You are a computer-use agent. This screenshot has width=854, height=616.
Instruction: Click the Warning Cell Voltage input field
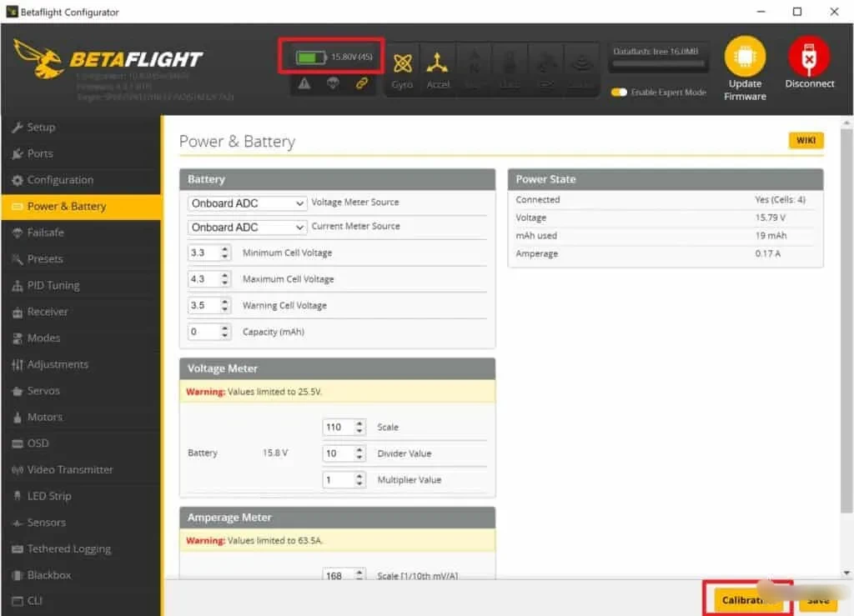(x=209, y=305)
